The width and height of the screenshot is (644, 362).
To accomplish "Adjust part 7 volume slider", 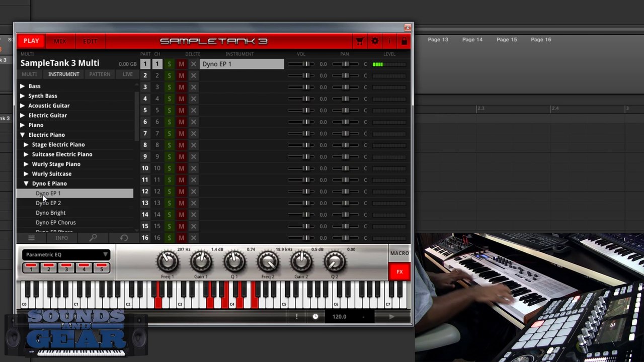I will (301, 134).
